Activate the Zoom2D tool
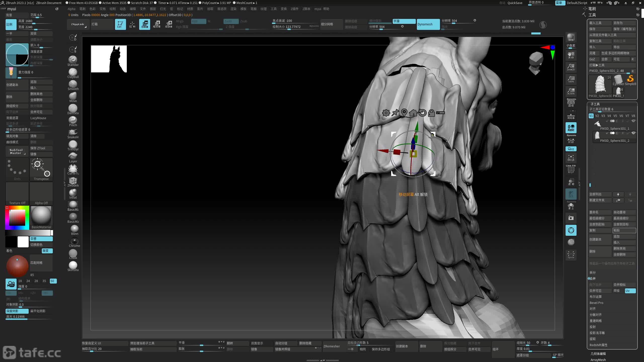The image size is (644, 362). coord(571,67)
